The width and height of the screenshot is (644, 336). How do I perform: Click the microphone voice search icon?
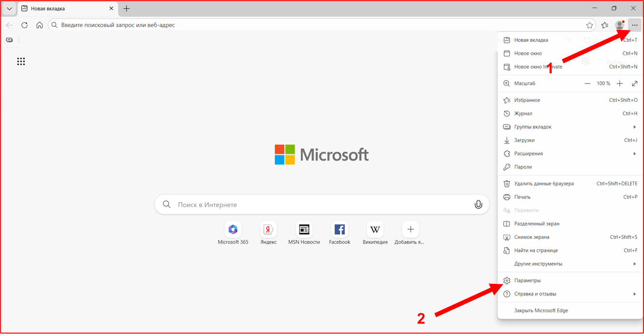(x=478, y=205)
